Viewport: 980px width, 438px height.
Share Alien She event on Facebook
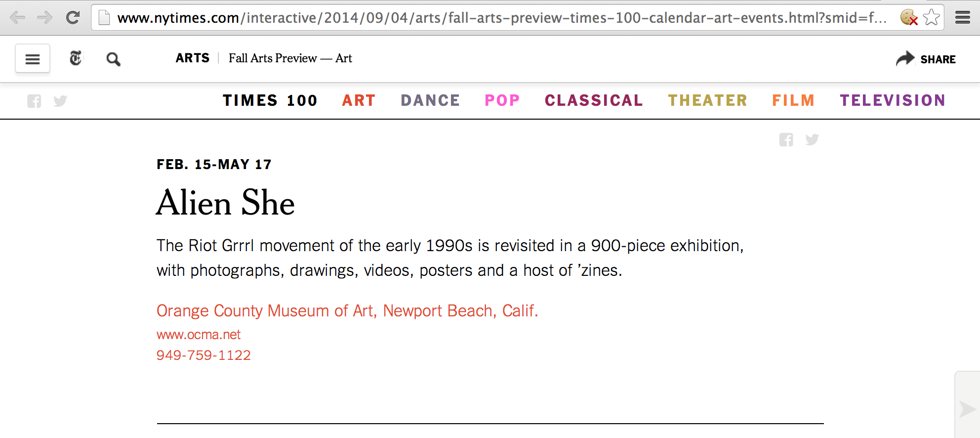click(x=786, y=140)
